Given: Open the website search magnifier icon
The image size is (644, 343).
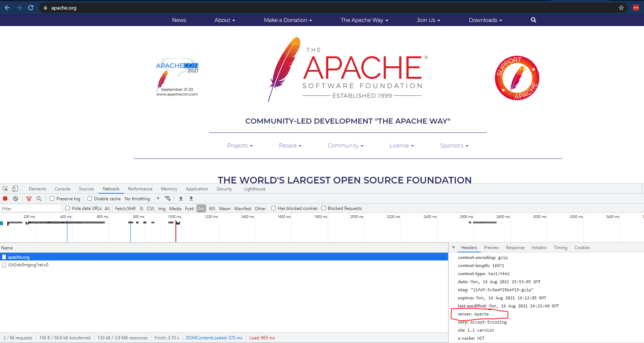Looking at the screenshot, I should [x=533, y=20].
